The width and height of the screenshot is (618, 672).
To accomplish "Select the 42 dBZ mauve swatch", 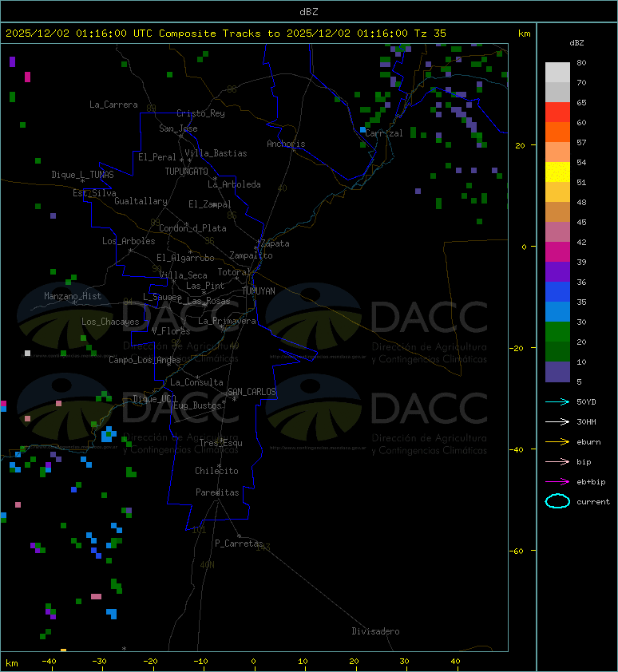I will [x=557, y=232].
